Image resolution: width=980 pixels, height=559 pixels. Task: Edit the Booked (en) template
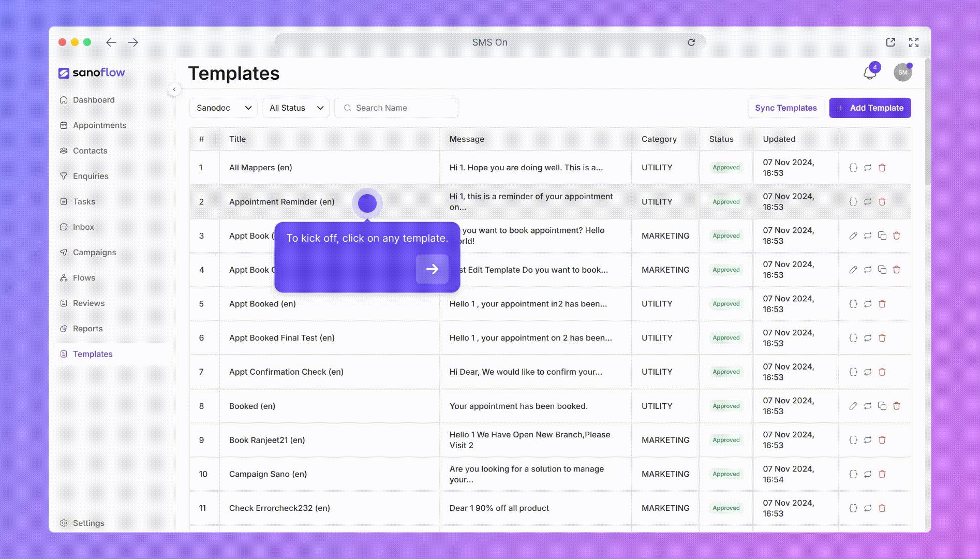tap(853, 406)
